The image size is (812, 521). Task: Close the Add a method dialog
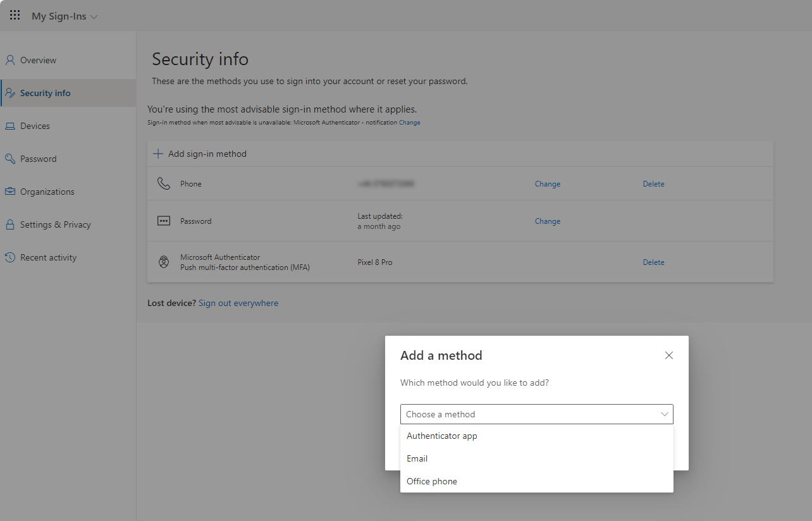pos(669,355)
